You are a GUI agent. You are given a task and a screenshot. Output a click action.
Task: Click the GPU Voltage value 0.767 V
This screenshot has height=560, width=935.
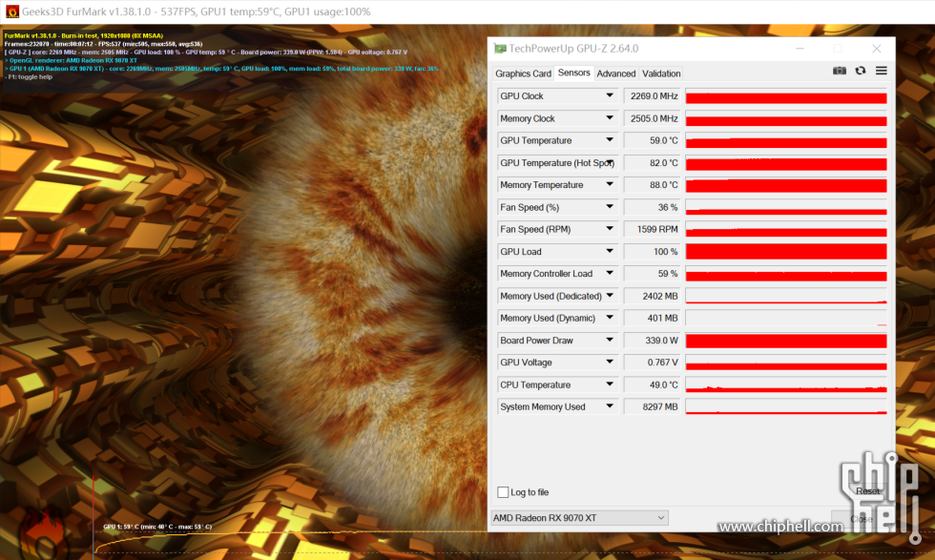[652, 363]
